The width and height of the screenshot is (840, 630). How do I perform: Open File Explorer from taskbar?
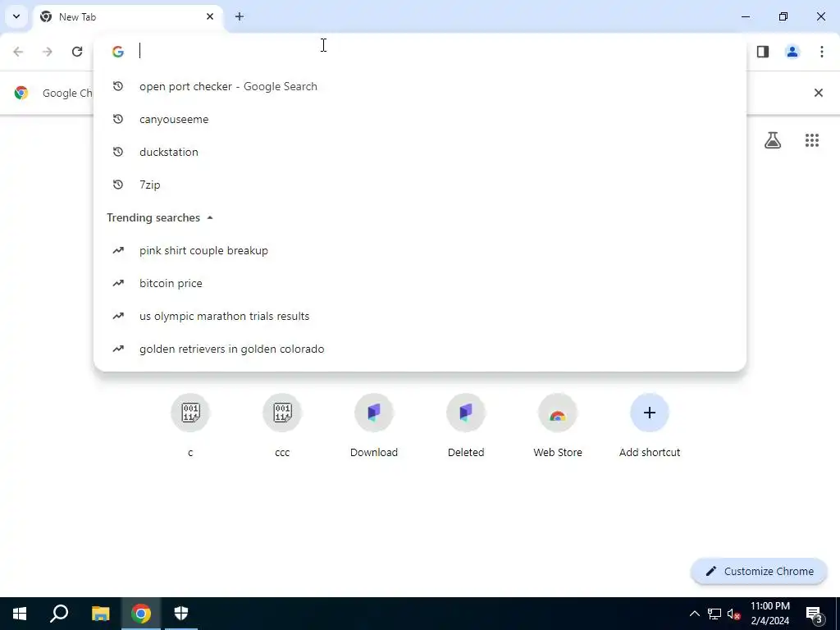coord(100,614)
